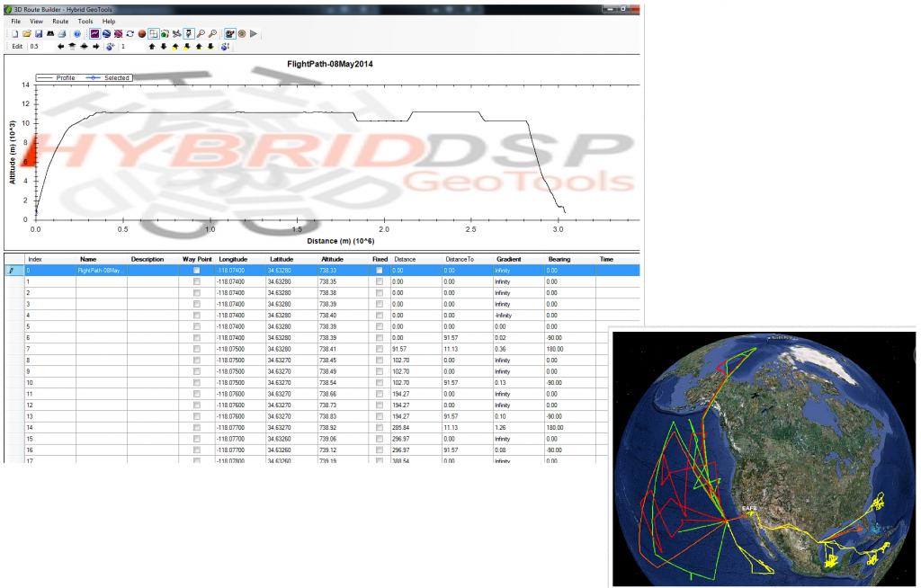Click the binoculars find icon
Image resolution: width=921 pixels, height=588 pixels.
pyautogui.click(x=50, y=34)
